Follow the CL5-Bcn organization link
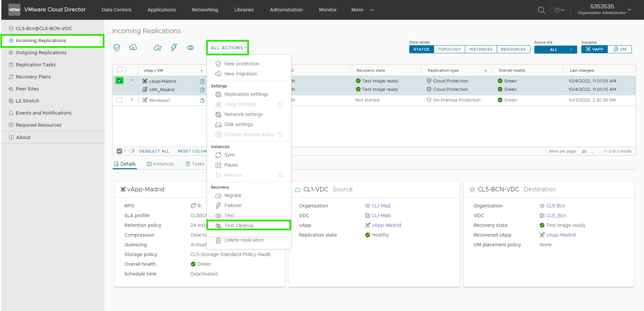 555,206
